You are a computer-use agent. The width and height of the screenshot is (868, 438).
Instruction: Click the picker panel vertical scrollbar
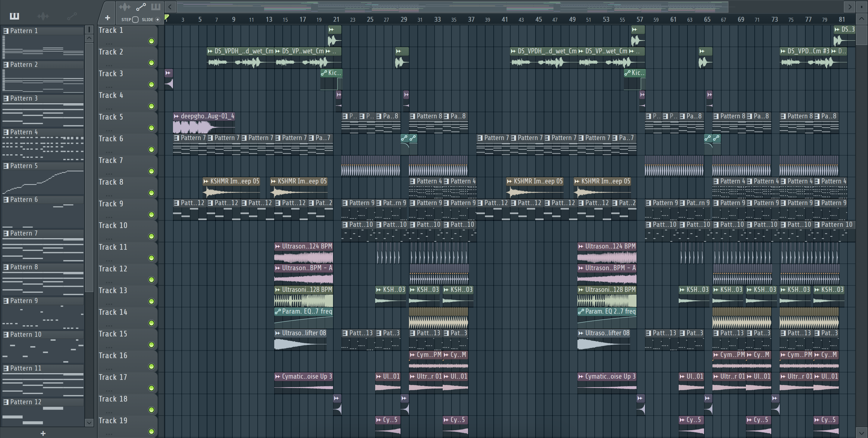[x=89, y=167]
